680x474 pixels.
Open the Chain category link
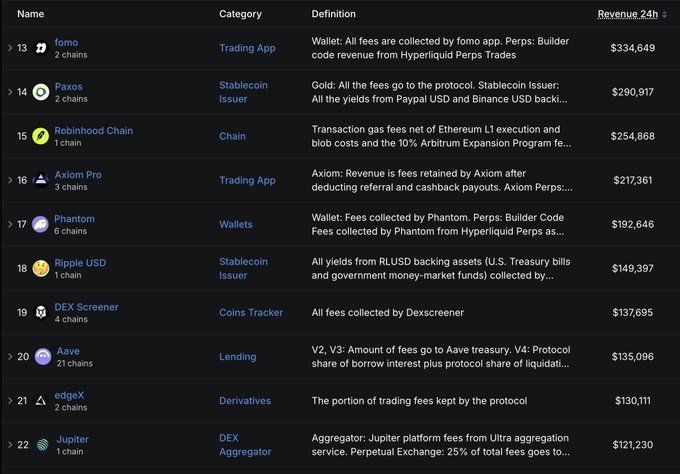[232, 136]
